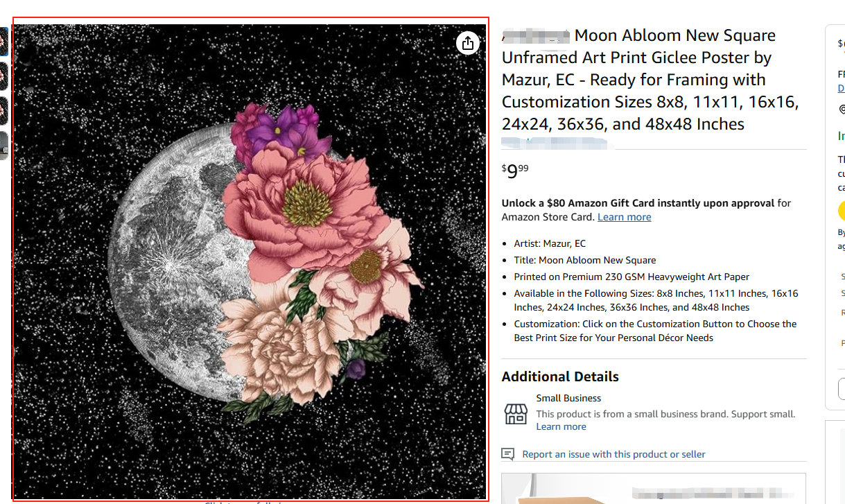Open Learn more link for Amazon Store Card
This screenshot has width=845, height=504.
pos(624,217)
